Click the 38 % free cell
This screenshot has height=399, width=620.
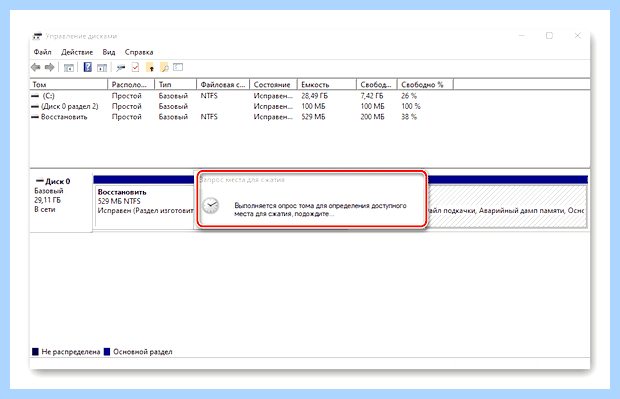[409, 117]
